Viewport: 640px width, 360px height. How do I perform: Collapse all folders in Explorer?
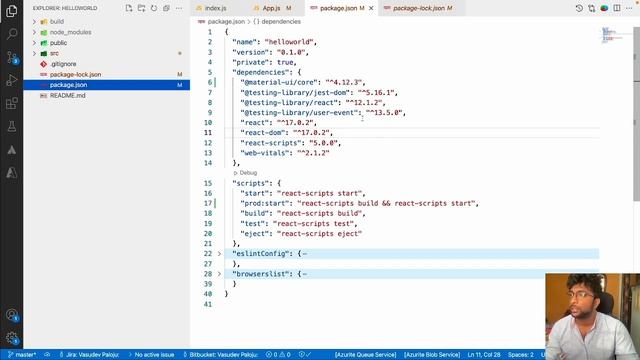coord(166,8)
